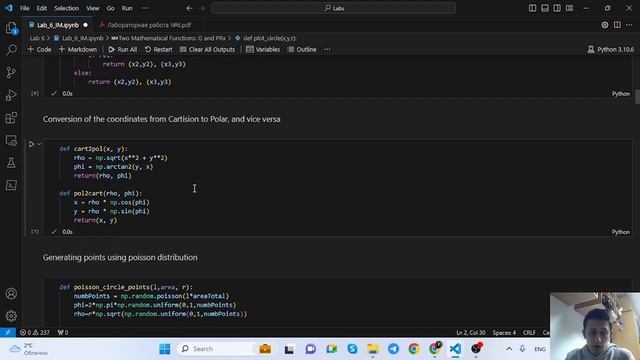Split the editor right
This screenshot has width=640, height=360.
[x=617, y=25]
